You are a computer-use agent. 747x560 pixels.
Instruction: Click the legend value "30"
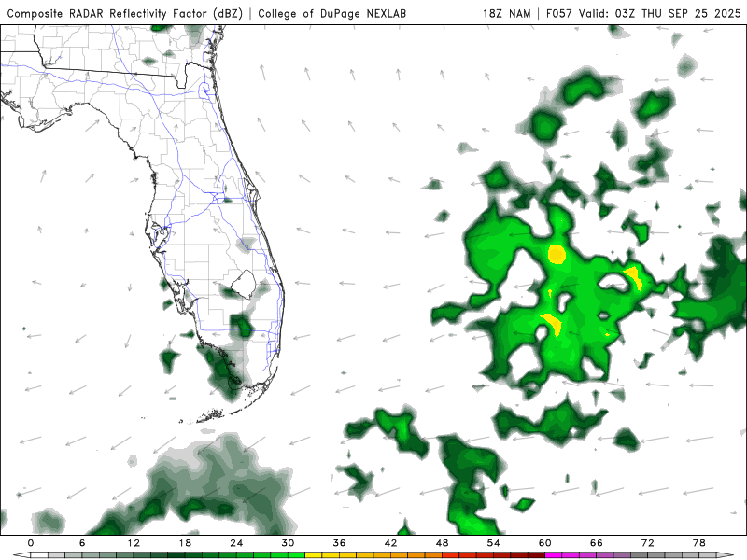[288, 543]
